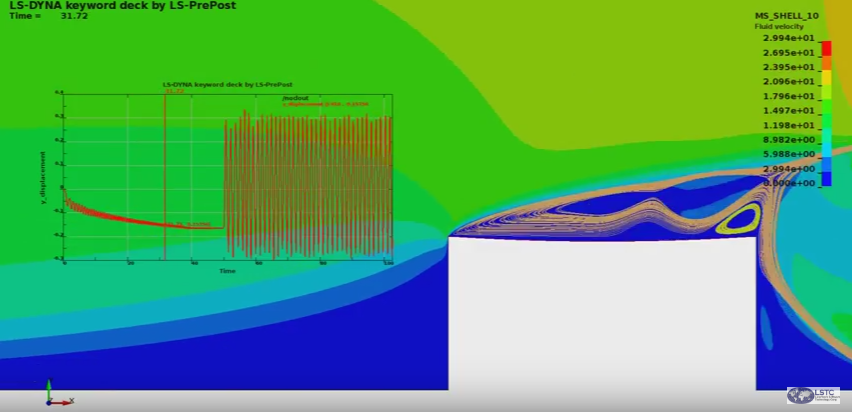The height and width of the screenshot is (412, 852).
Task: Click the 2.994e+01 maximum legend value
Action: click(x=790, y=38)
